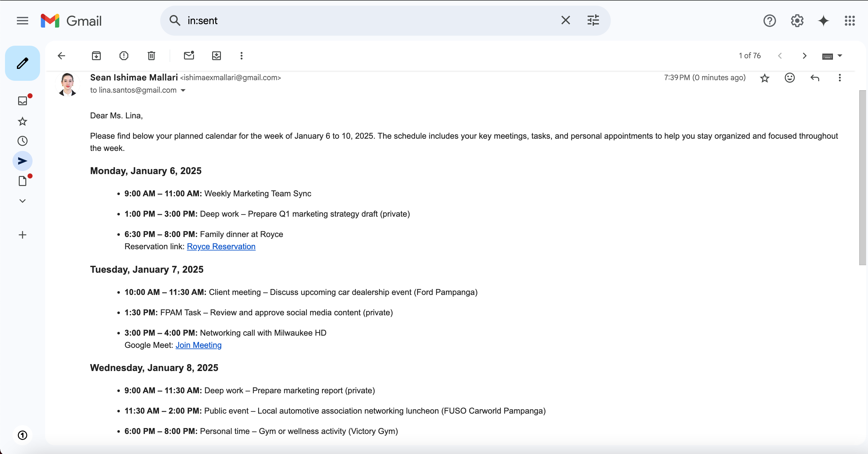
Task: Expand recipient details next to lina.santos
Action: tap(183, 90)
